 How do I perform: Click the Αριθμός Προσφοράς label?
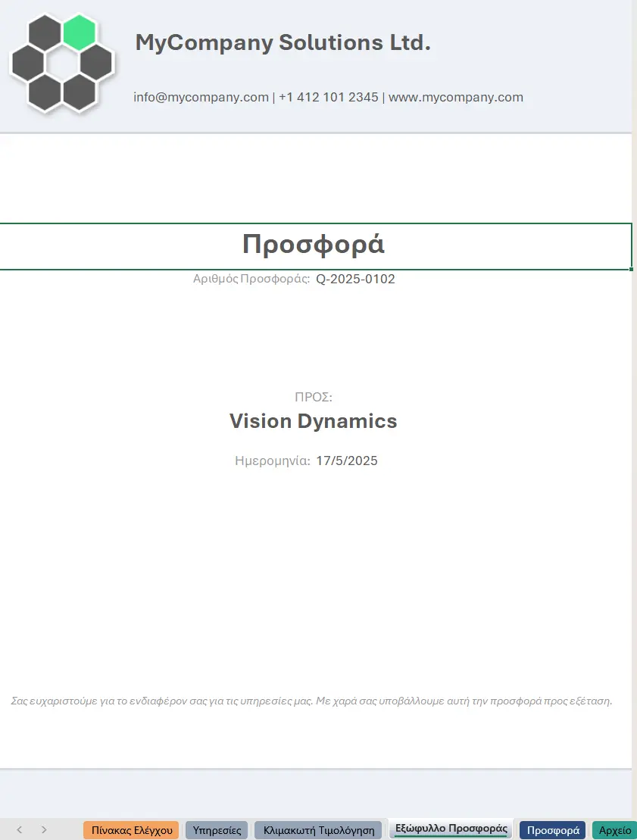coord(251,279)
